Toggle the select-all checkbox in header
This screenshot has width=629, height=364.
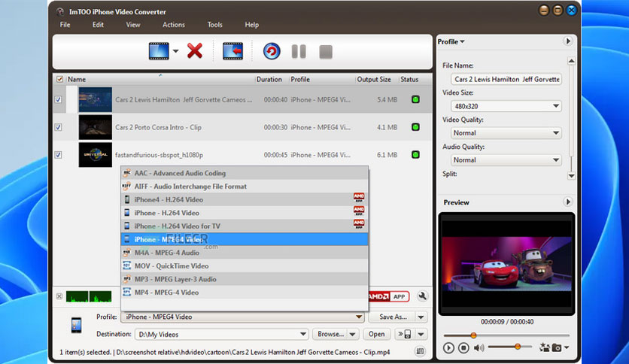(x=59, y=80)
